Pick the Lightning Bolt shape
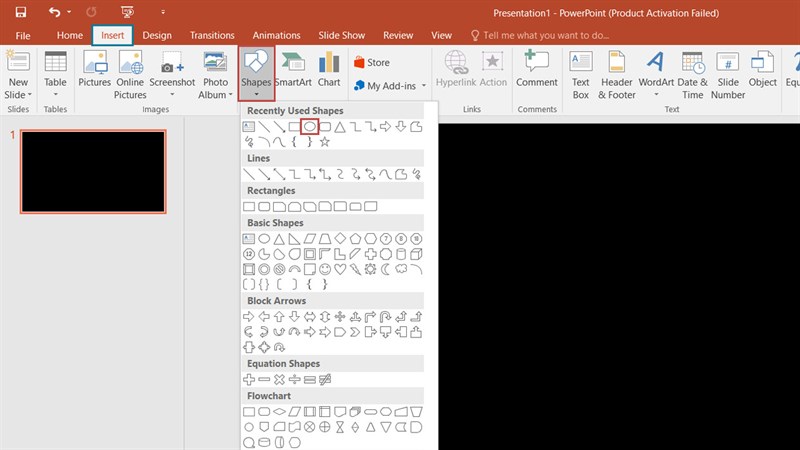The image size is (800, 450). click(355, 269)
